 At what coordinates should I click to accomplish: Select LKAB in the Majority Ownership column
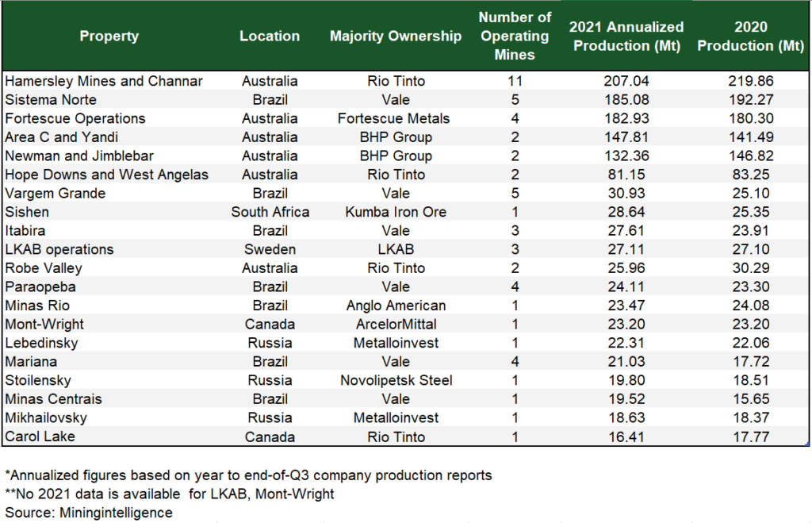coord(396,249)
